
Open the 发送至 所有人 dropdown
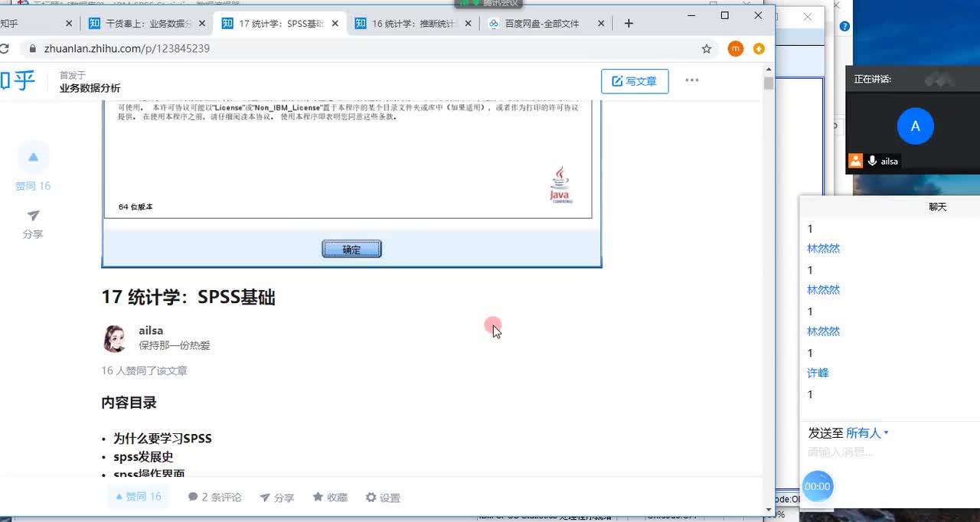pos(867,433)
